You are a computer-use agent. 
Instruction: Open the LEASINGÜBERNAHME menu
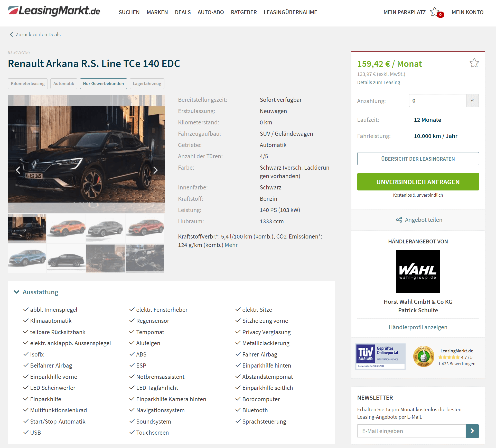coord(290,12)
